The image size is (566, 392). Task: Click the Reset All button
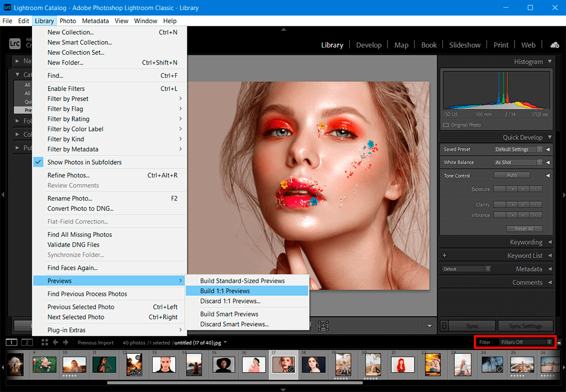point(524,229)
